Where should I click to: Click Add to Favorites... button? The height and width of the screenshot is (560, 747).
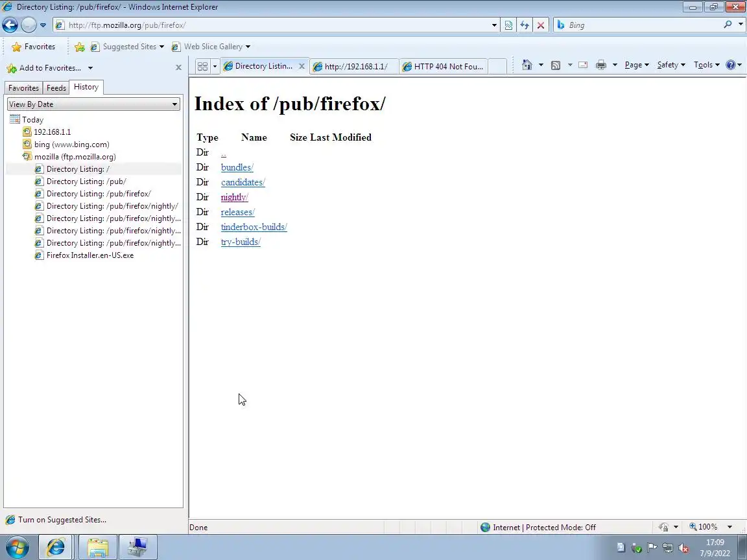tap(43, 68)
